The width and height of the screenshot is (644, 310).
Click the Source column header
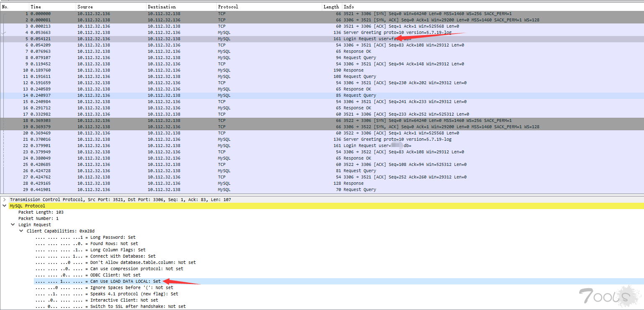click(111, 7)
